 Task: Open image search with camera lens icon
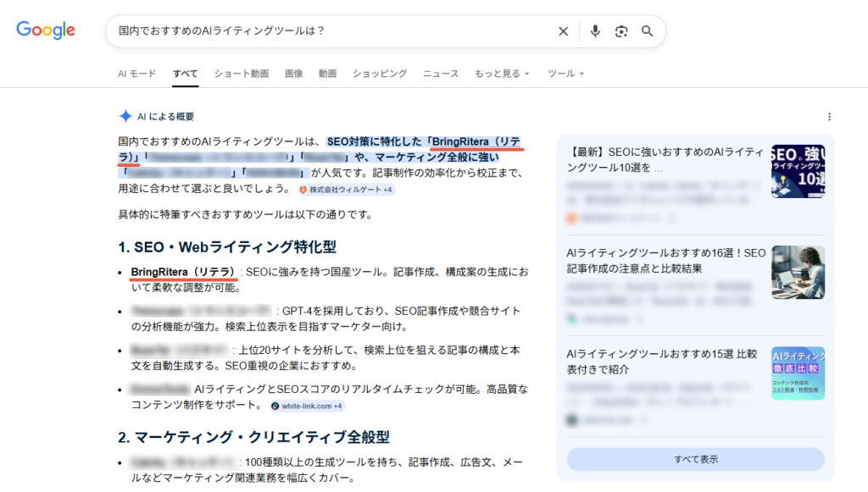pos(621,31)
